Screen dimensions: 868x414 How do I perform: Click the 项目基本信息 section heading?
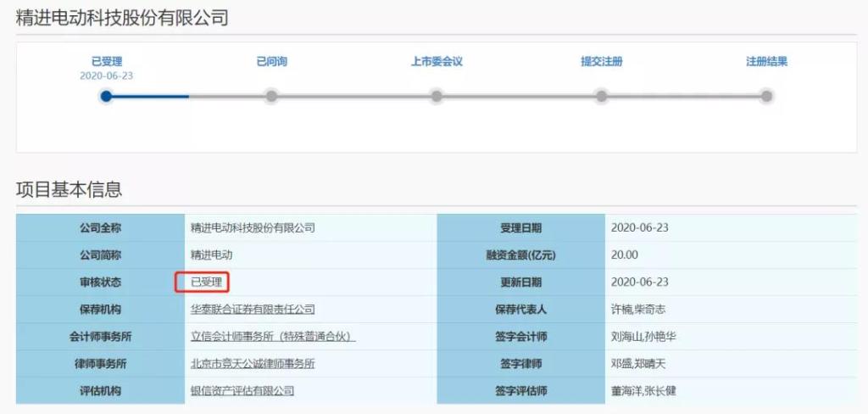coord(70,189)
